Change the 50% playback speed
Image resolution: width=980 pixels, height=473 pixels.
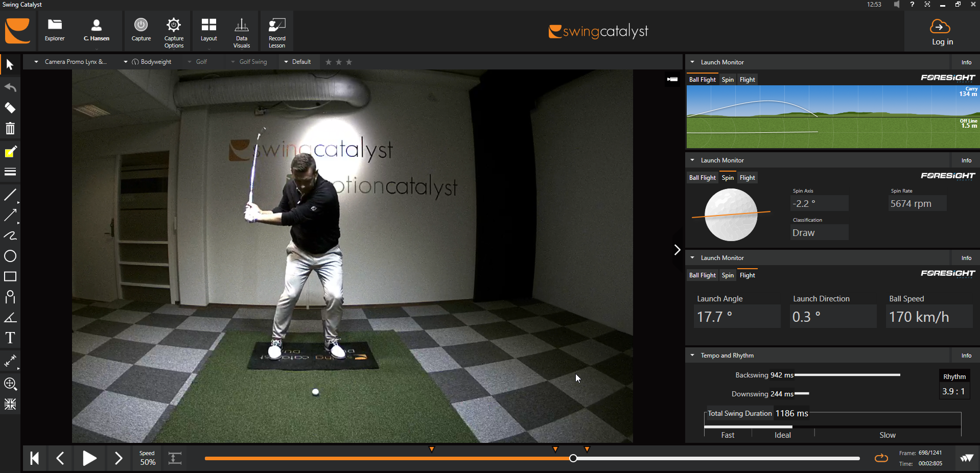pyautogui.click(x=147, y=458)
